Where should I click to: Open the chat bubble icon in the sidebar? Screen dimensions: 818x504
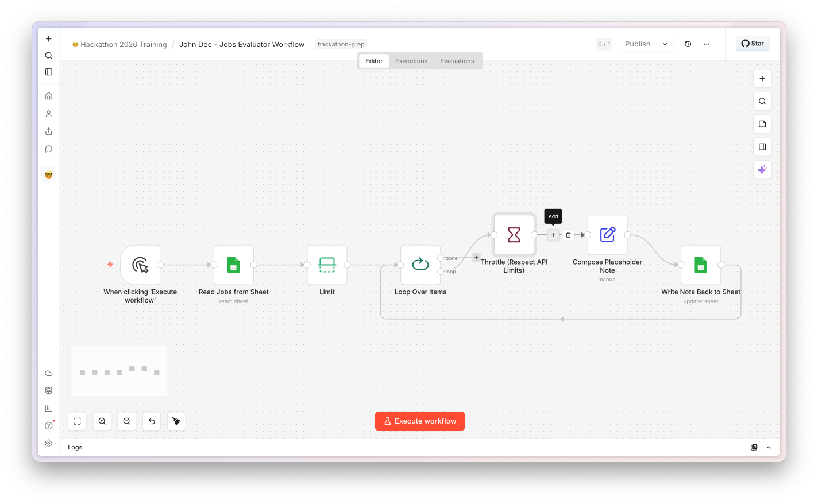(x=49, y=149)
